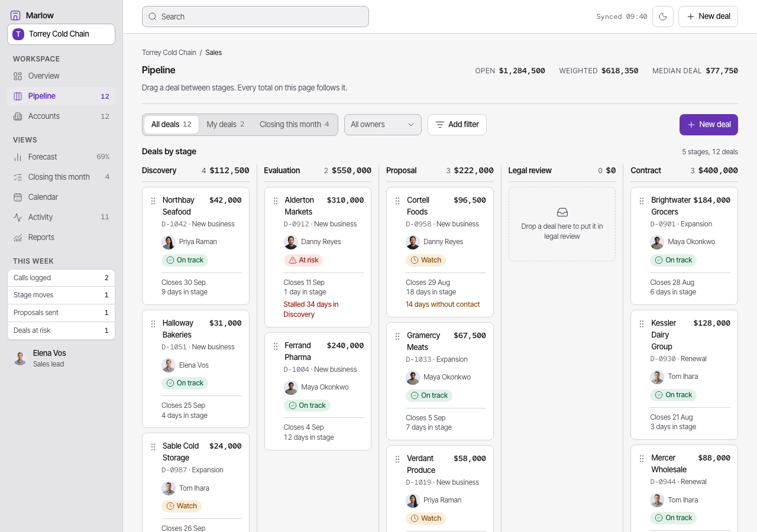
Task: Open Elena Vos's user profile menu
Action: point(61,358)
